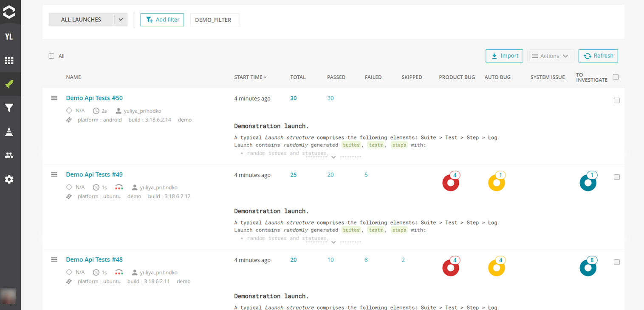Image resolution: width=644 pixels, height=310 pixels.
Task: Click attribute build : 3.18.6.2.12
Action: coord(169,196)
